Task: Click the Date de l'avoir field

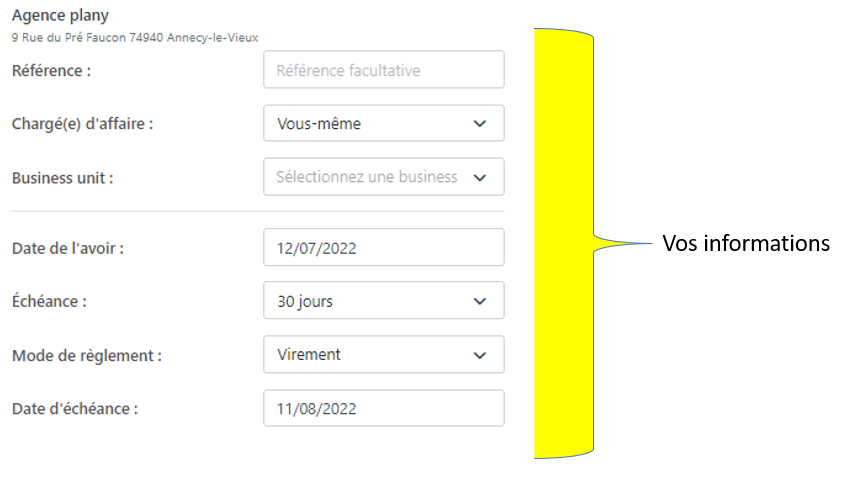Action: (383, 248)
